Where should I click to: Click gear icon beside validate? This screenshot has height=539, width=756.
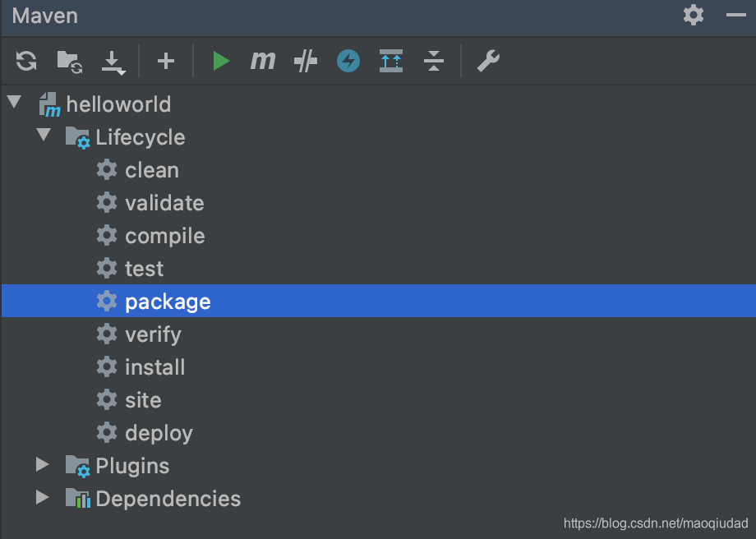[107, 202]
